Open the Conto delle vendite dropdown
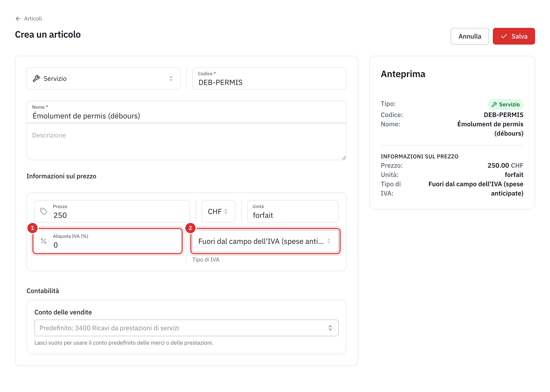Viewport: 550px width, 392px height. 187,328
